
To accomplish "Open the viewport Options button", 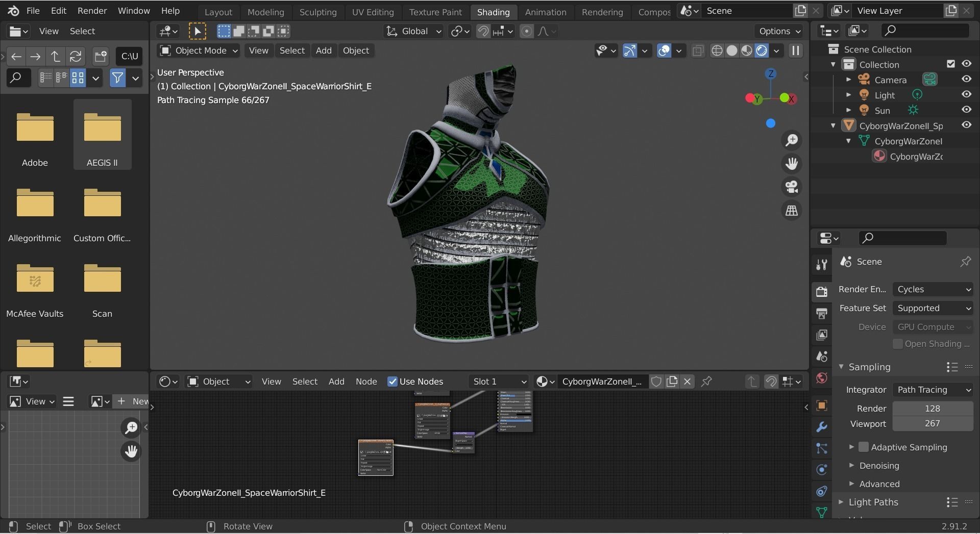I will tap(779, 31).
